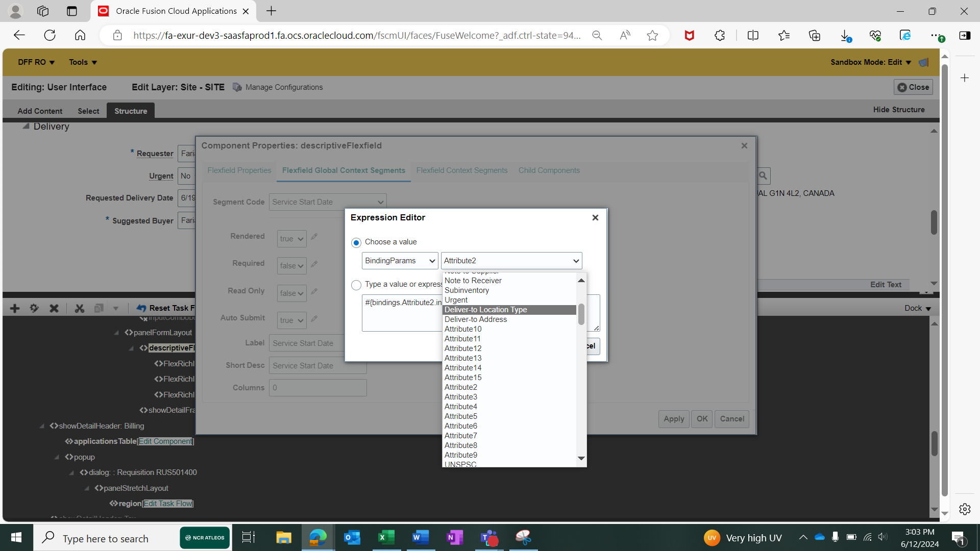Viewport: 980px width, 551px height.
Task: Click the search magnifier icon in the dialog
Action: (x=763, y=176)
